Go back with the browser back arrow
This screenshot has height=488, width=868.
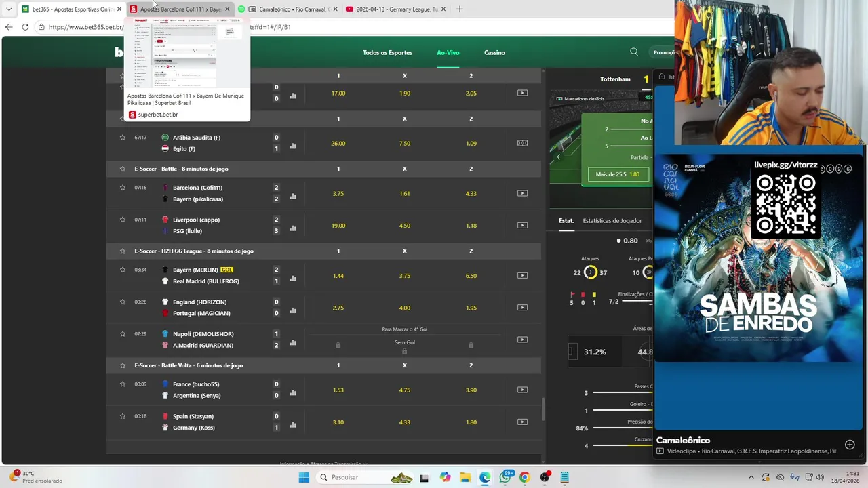9,27
